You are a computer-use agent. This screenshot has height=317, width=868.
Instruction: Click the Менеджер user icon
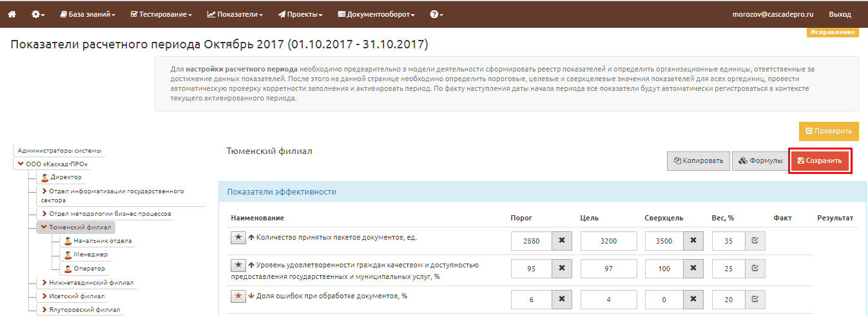click(x=68, y=255)
